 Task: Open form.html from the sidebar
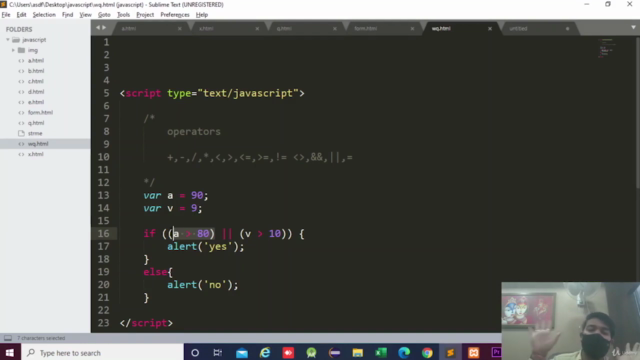point(40,113)
